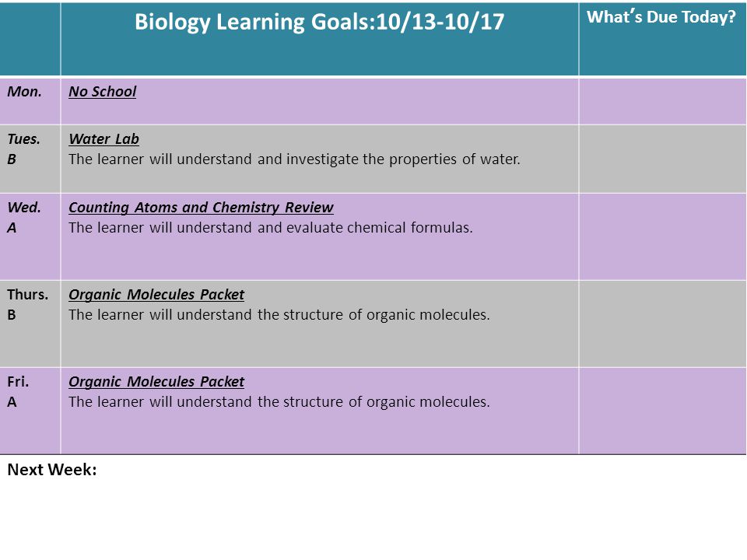Open Friday's Organic Molecules Packet link
The width and height of the screenshot is (747, 560).
(156, 382)
